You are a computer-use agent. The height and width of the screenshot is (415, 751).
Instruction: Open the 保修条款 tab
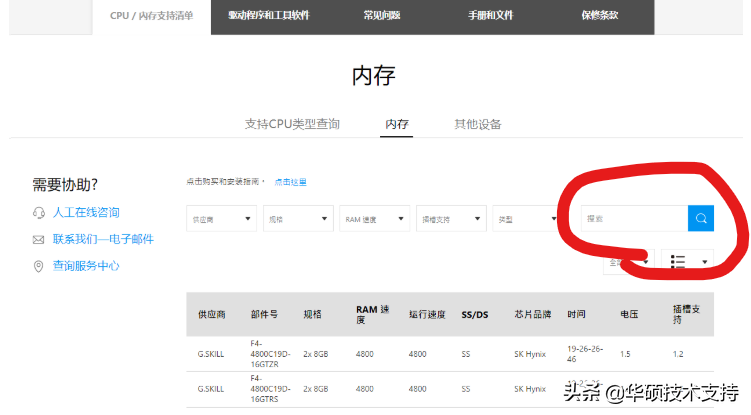click(600, 16)
